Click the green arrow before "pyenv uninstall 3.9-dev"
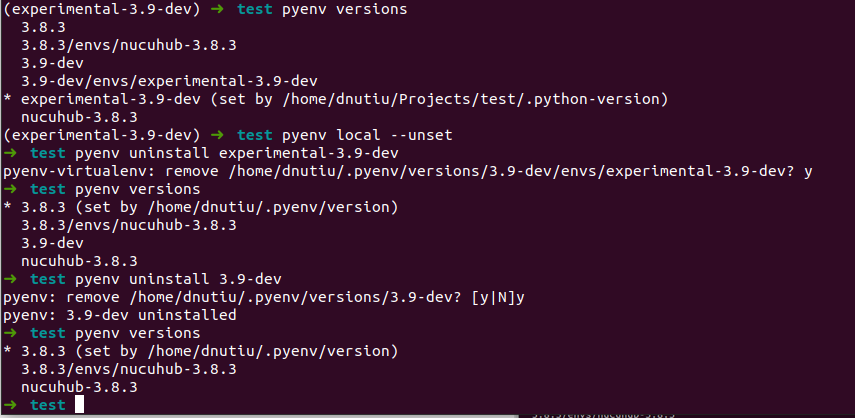Screen dimensions: 855x418 10,279
